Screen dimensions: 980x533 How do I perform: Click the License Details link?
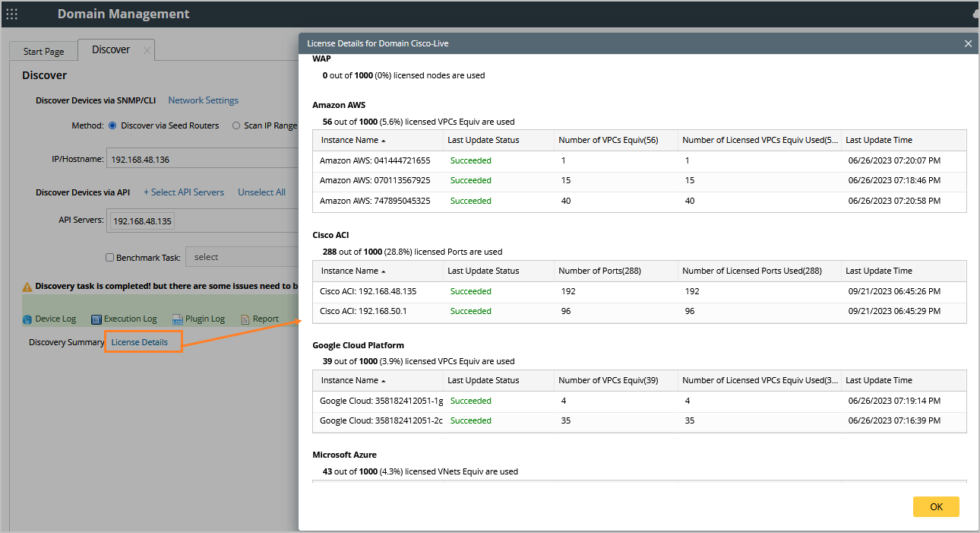140,342
